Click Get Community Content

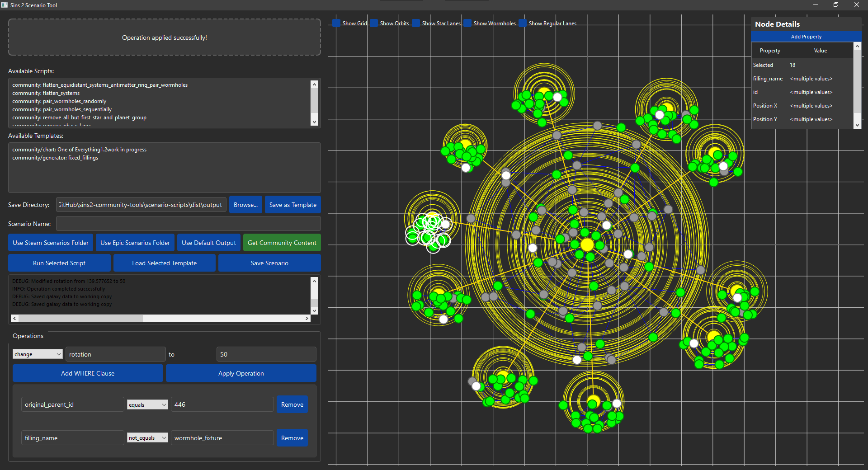(x=281, y=242)
